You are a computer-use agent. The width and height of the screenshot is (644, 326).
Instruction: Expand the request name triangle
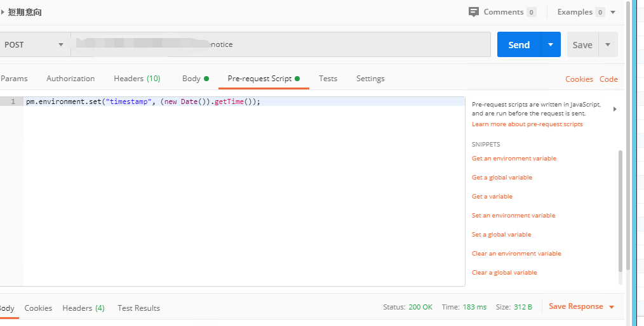[3, 12]
